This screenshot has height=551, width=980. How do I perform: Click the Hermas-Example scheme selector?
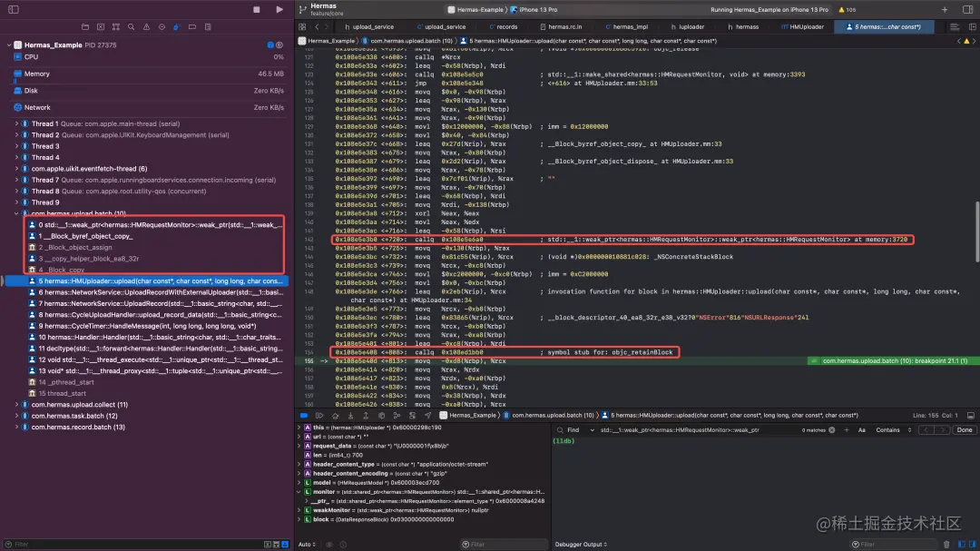point(476,9)
